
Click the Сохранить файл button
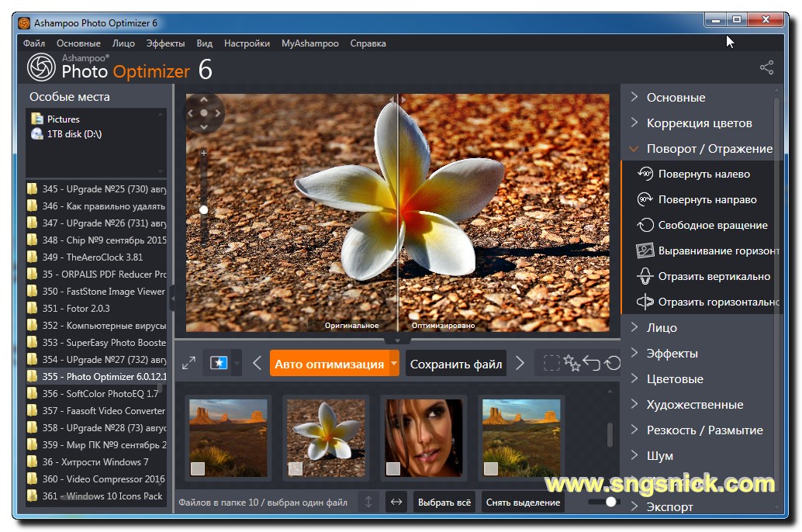click(456, 363)
